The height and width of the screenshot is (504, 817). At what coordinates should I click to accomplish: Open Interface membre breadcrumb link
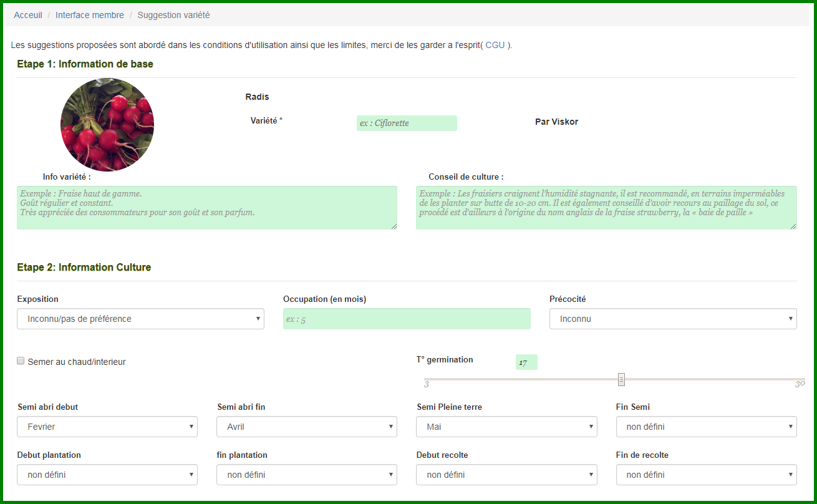coord(90,15)
